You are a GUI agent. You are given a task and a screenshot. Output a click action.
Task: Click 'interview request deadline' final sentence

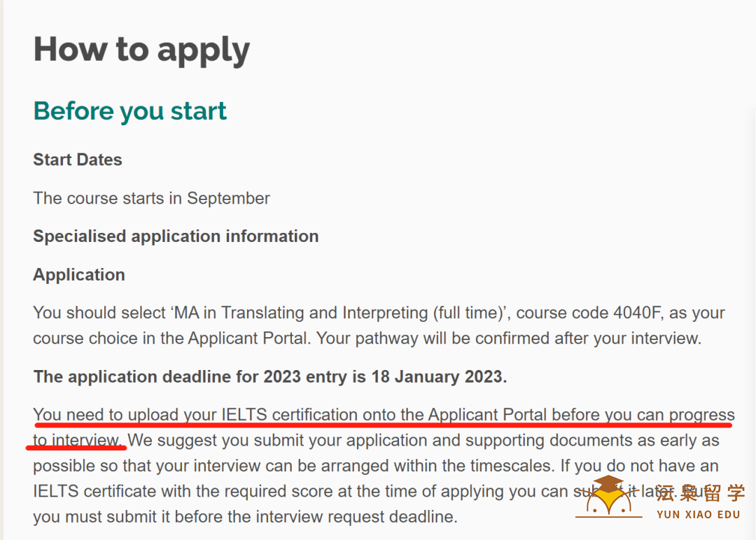[x=246, y=517]
